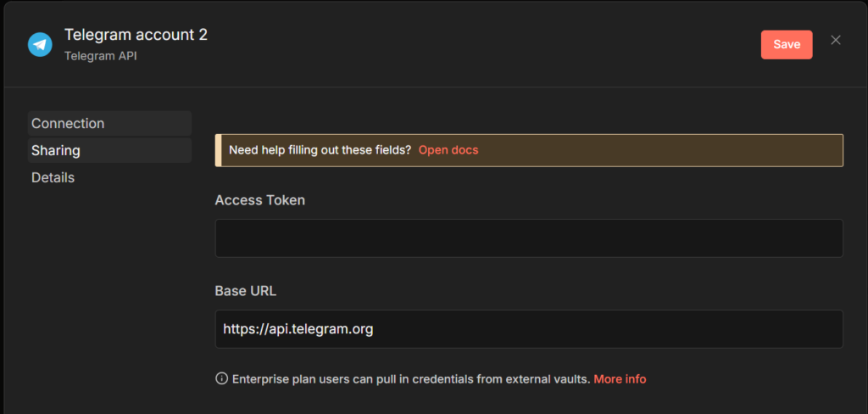Click the Base URL label
868x414 pixels.
245,291
